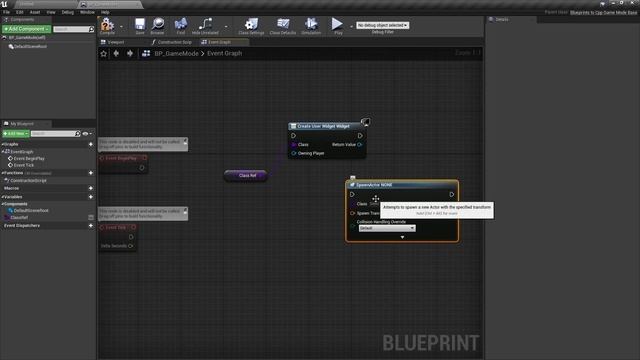Collapse the Variables section
Viewport: 640px width, 360px height.
(x=2, y=197)
